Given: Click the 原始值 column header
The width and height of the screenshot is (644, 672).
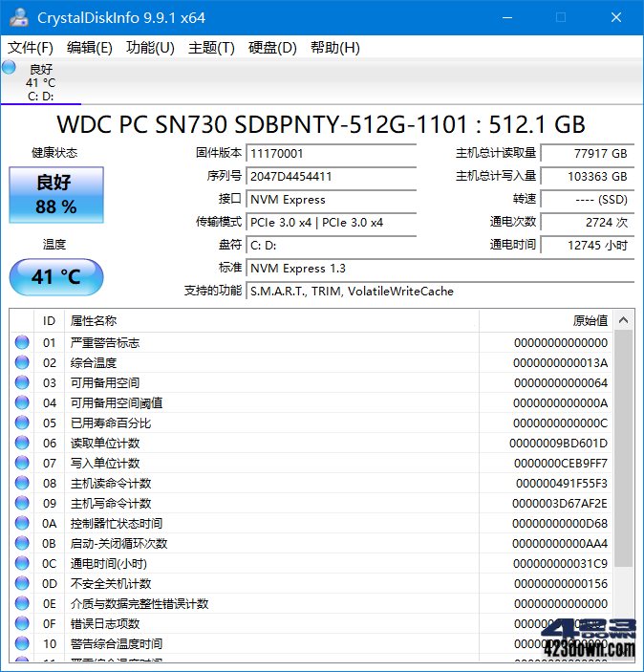Looking at the screenshot, I should (x=546, y=320).
